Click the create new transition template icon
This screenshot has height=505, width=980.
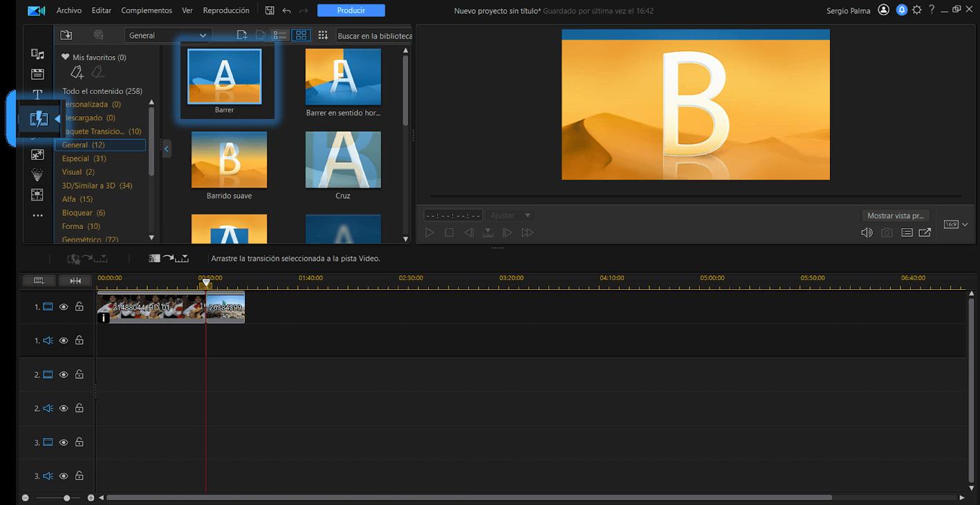pyautogui.click(x=242, y=35)
